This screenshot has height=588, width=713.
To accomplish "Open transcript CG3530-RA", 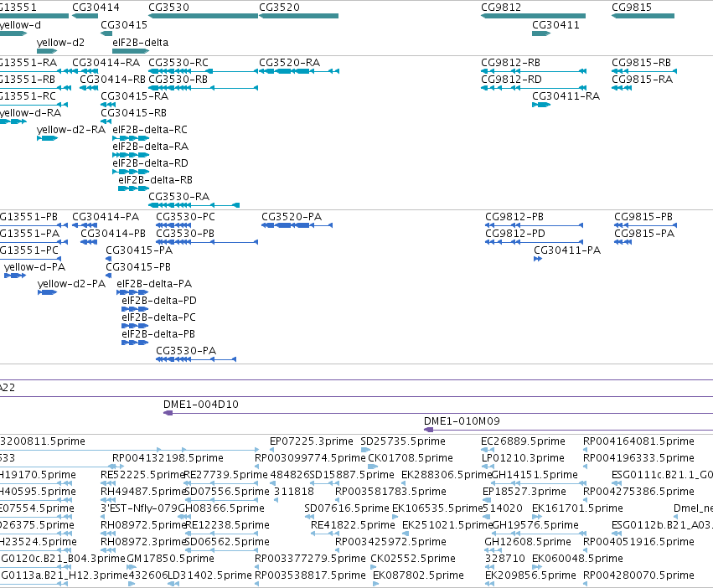I will (179, 197).
